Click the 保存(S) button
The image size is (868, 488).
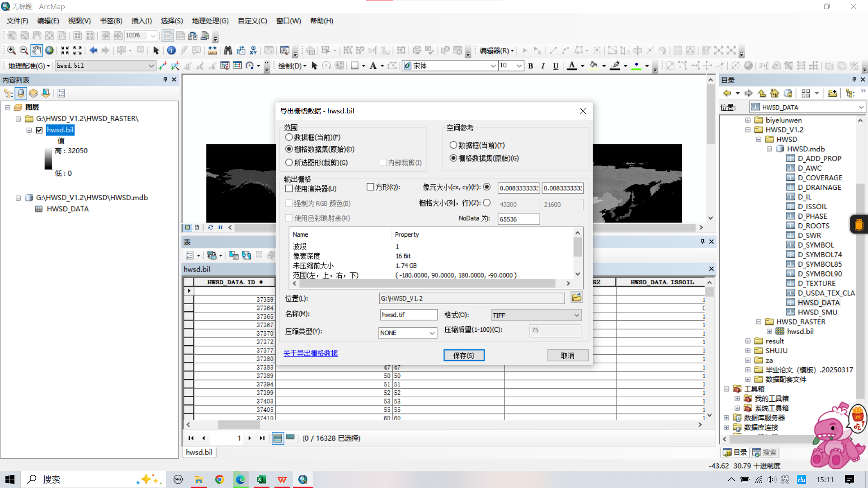(464, 356)
